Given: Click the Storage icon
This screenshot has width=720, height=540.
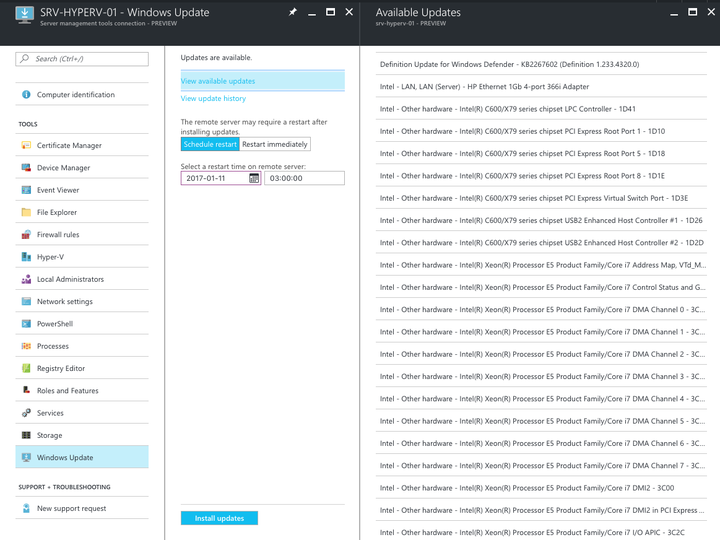Looking at the screenshot, I should [x=26, y=435].
